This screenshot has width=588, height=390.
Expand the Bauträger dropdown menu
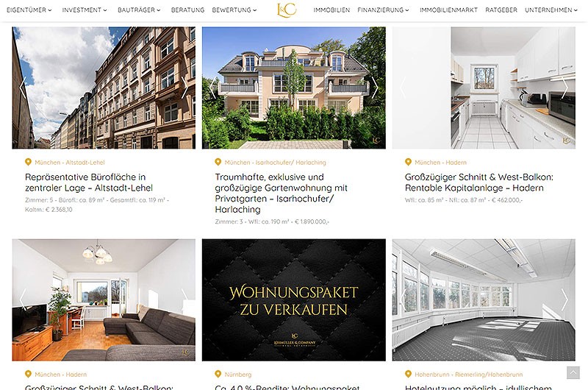click(139, 10)
